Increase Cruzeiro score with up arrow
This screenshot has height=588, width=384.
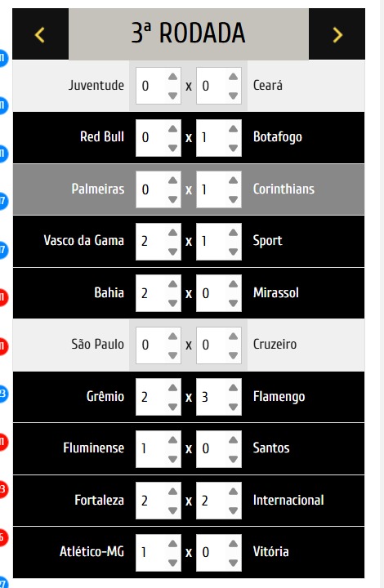[x=233, y=336]
